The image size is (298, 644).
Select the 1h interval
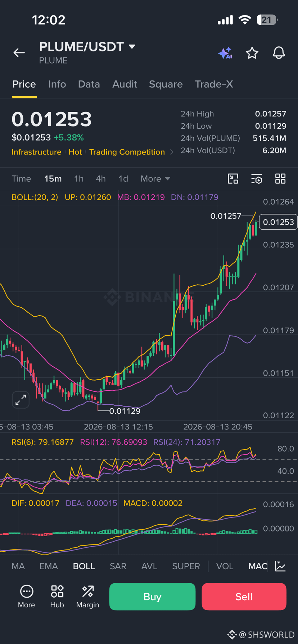79,179
